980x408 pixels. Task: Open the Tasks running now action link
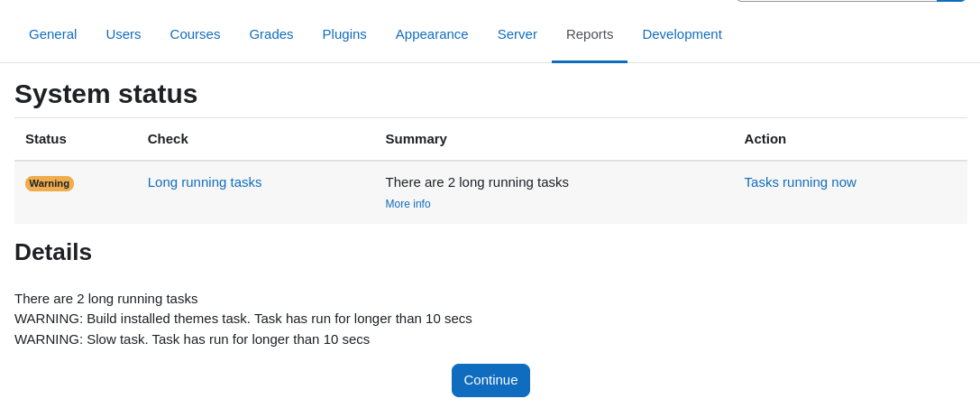pyautogui.click(x=800, y=182)
